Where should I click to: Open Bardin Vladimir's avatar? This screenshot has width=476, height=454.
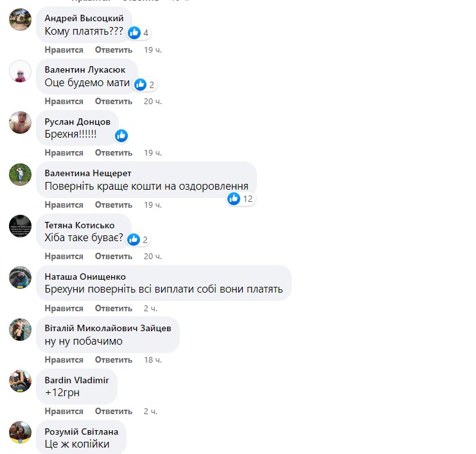(x=21, y=381)
